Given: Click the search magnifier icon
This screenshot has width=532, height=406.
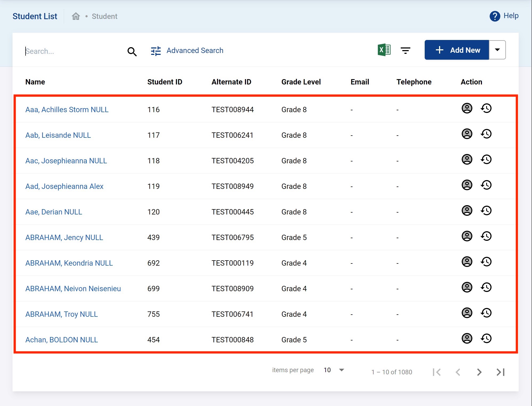Looking at the screenshot, I should tap(132, 51).
